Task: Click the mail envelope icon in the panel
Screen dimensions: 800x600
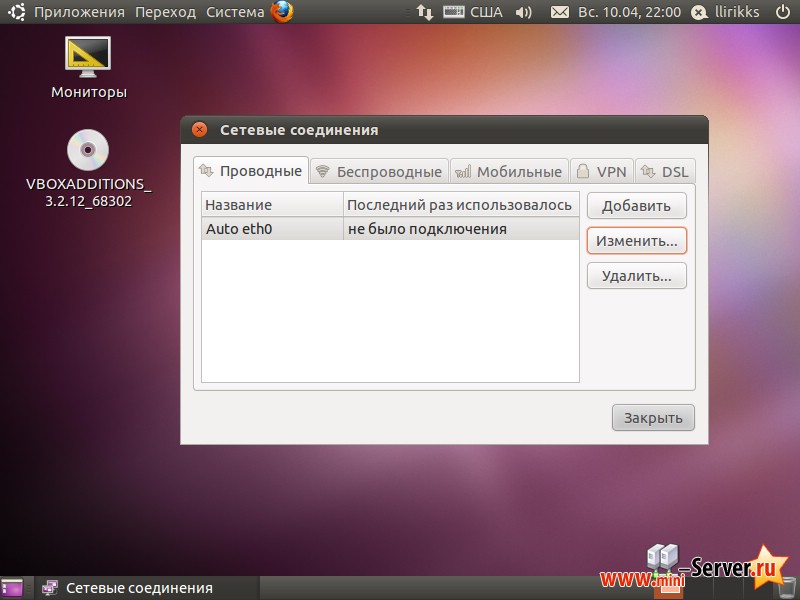Action: click(x=562, y=12)
